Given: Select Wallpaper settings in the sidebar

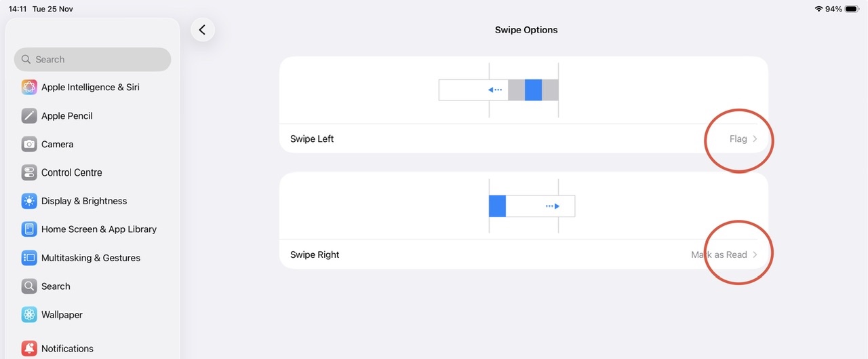Looking at the screenshot, I should tap(62, 315).
